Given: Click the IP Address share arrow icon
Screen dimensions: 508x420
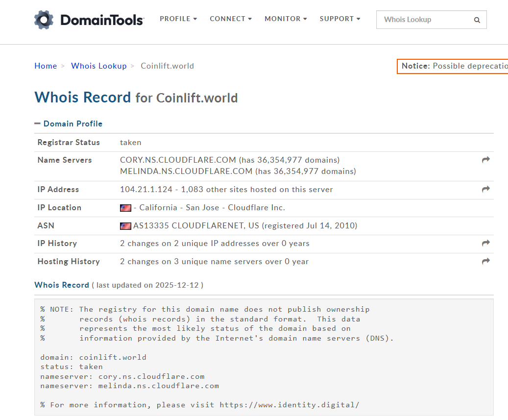Looking at the screenshot, I should pyautogui.click(x=485, y=189).
